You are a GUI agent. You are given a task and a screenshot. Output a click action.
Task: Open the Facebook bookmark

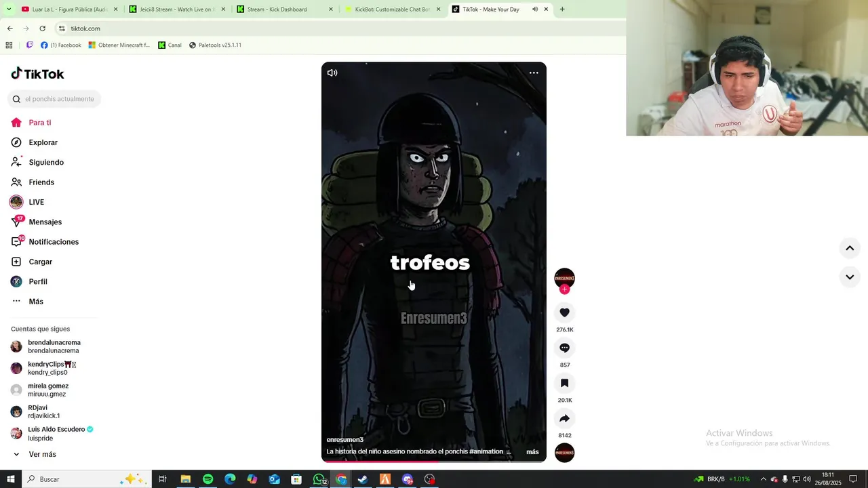point(60,45)
